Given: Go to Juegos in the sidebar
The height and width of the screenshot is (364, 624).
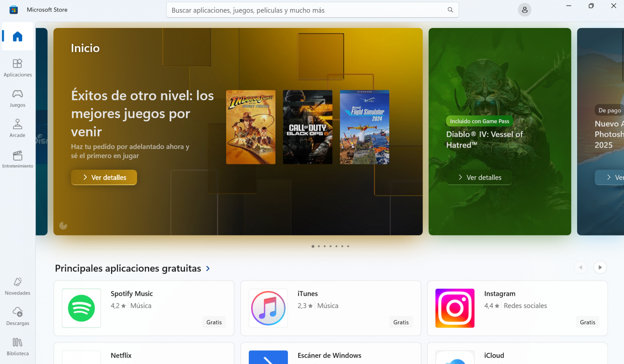Looking at the screenshot, I should 18,98.
